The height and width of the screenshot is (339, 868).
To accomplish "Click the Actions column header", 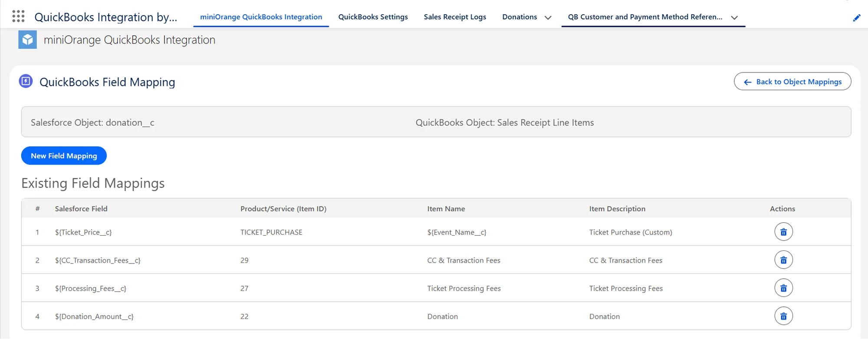I will pyautogui.click(x=783, y=209).
